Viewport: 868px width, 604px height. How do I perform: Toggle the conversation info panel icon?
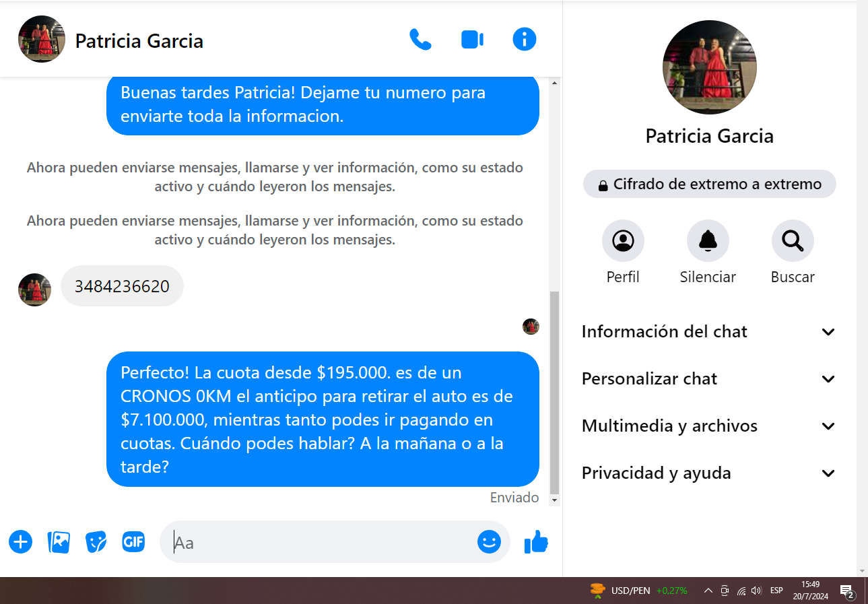524,40
